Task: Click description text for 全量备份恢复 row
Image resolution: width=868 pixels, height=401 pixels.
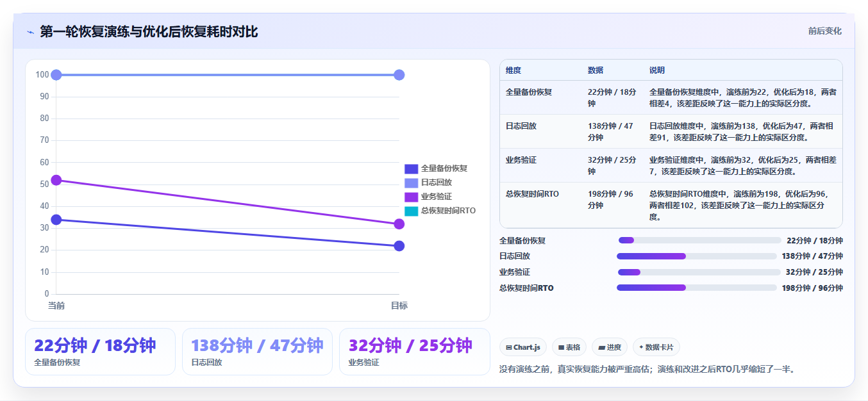Action: pyautogui.click(x=742, y=97)
